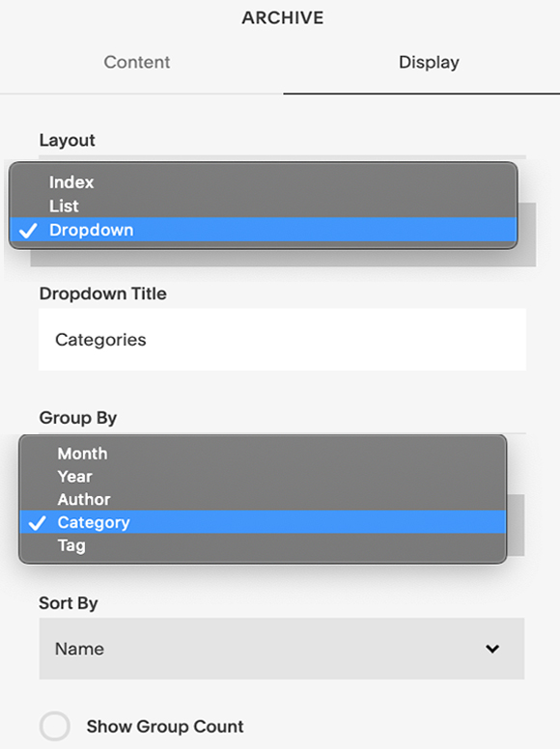
Task: Open the Display tab
Action: pyautogui.click(x=429, y=62)
